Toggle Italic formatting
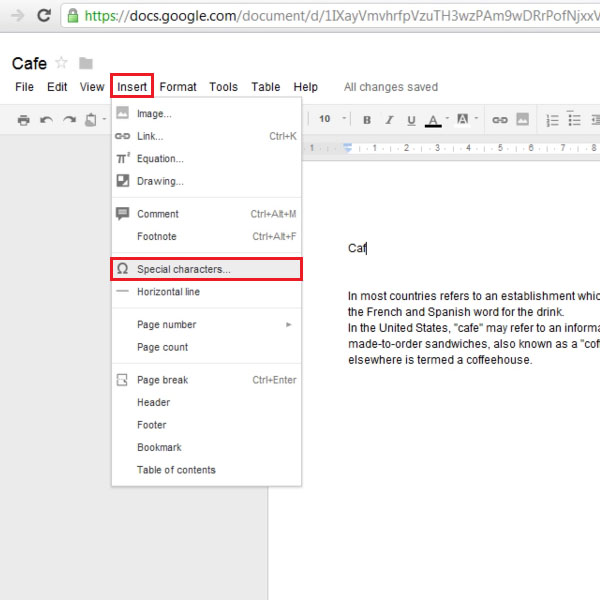The height and width of the screenshot is (600, 600). [x=389, y=120]
